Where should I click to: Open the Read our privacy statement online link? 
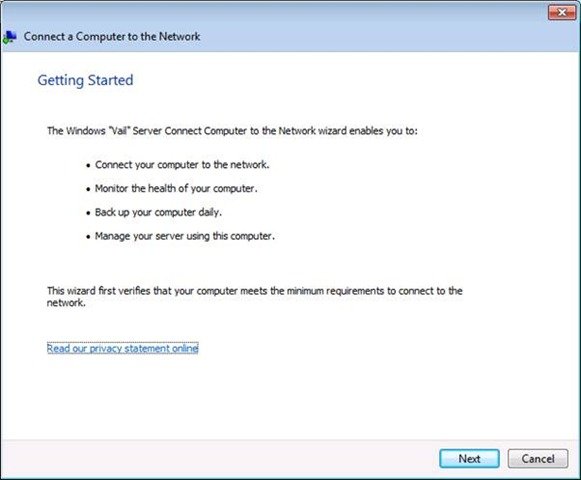[x=123, y=348]
